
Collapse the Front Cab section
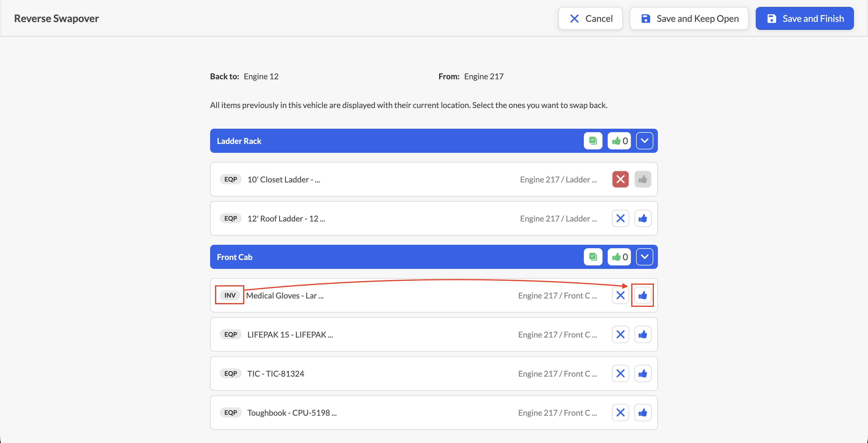[645, 257]
